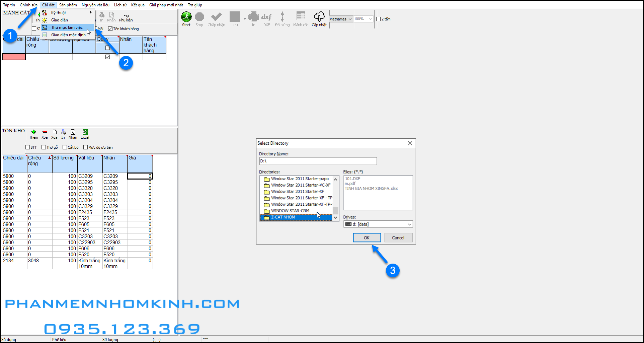
Task: Click the red Xóa minus icon
Action: (44, 132)
